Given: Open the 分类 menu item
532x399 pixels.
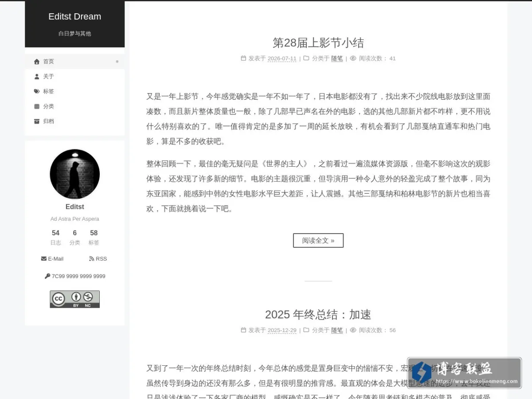Looking at the screenshot, I should [x=74, y=106].
